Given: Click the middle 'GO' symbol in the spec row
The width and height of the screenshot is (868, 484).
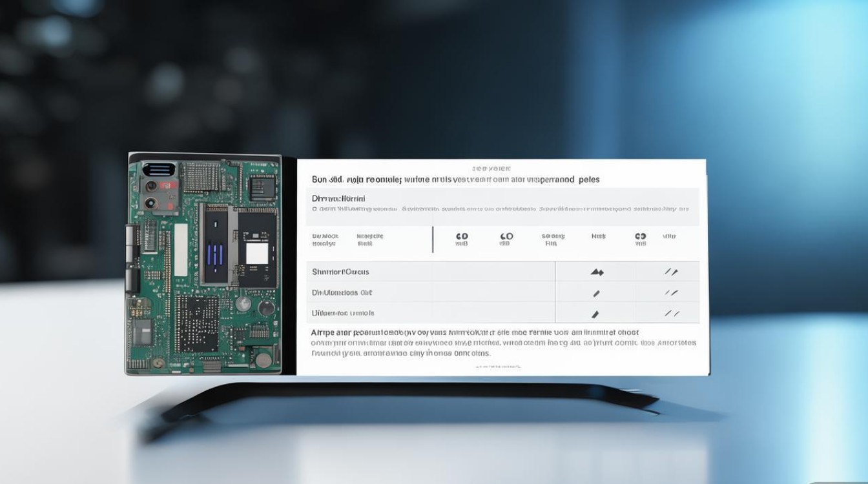Looking at the screenshot, I should tap(506, 237).
